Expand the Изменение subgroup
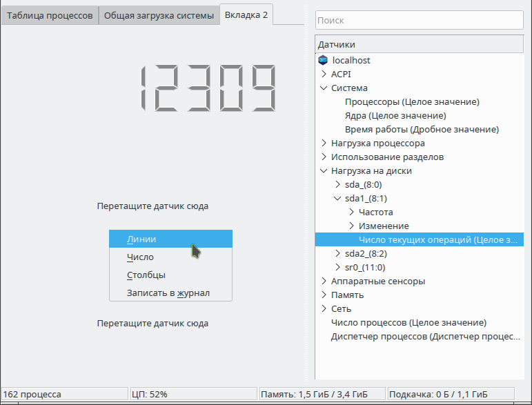The width and height of the screenshot is (532, 405). [x=351, y=226]
